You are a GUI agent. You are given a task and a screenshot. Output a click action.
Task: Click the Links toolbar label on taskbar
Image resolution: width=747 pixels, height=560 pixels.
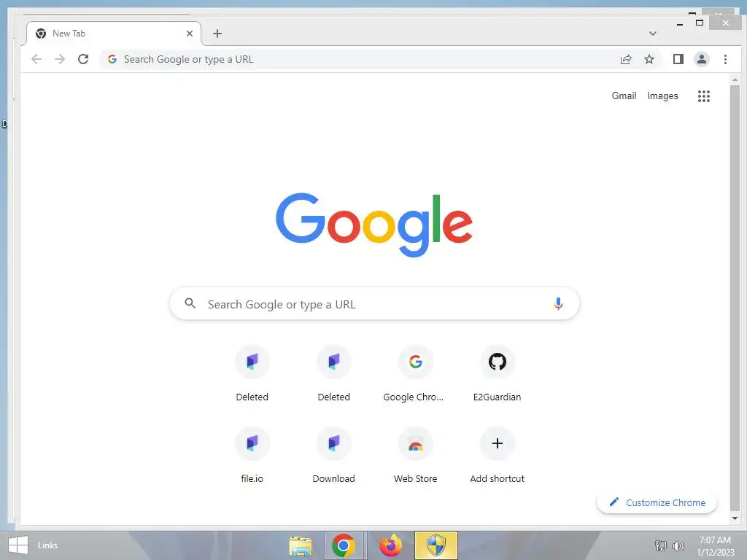[47, 545]
